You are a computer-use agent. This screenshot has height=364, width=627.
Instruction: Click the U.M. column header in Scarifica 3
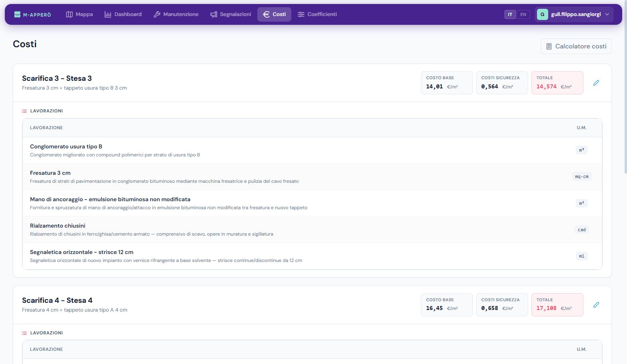pyautogui.click(x=582, y=128)
